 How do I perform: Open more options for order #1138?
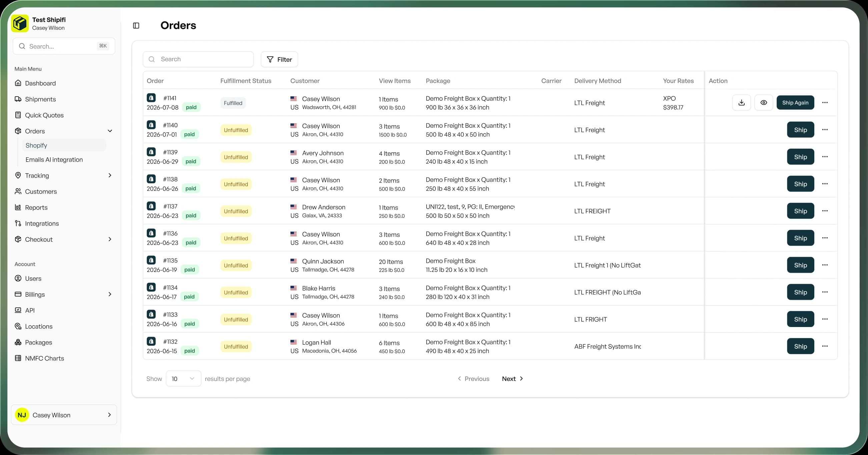pyautogui.click(x=825, y=184)
